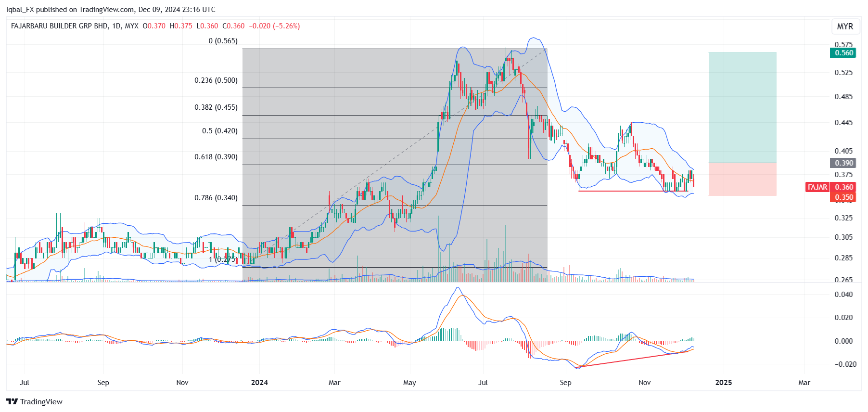The image size is (868, 412).
Task: Select the 0.786 (0.340) Fibonacci level label
Action: coord(216,198)
